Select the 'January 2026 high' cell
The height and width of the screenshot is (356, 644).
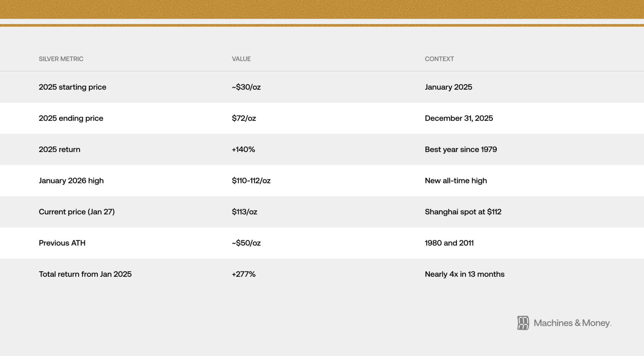click(x=71, y=181)
